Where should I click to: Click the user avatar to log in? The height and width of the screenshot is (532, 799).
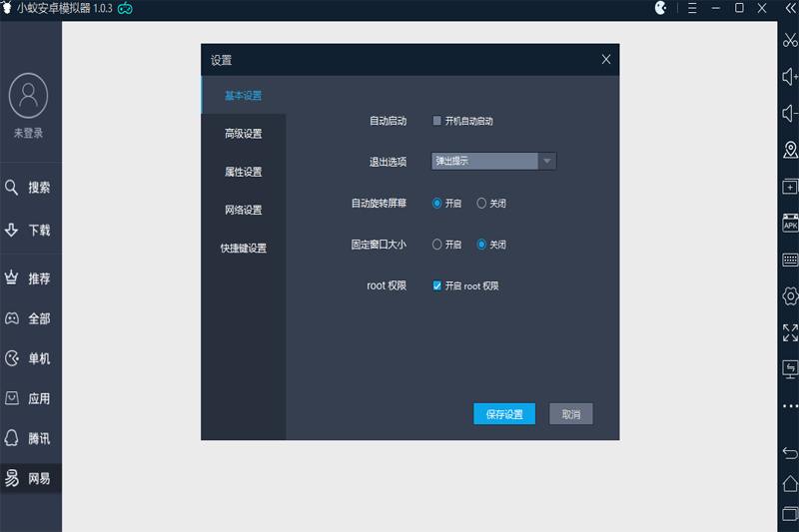click(x=28, y=96)
